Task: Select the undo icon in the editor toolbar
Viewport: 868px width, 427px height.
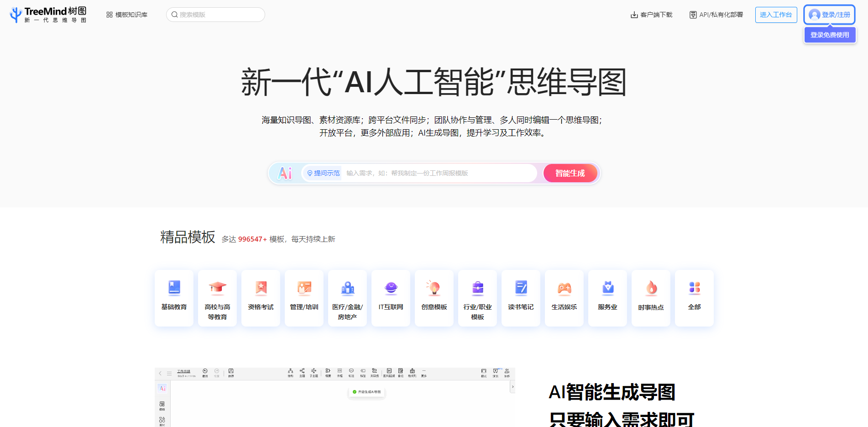Action: click(205, 371)
